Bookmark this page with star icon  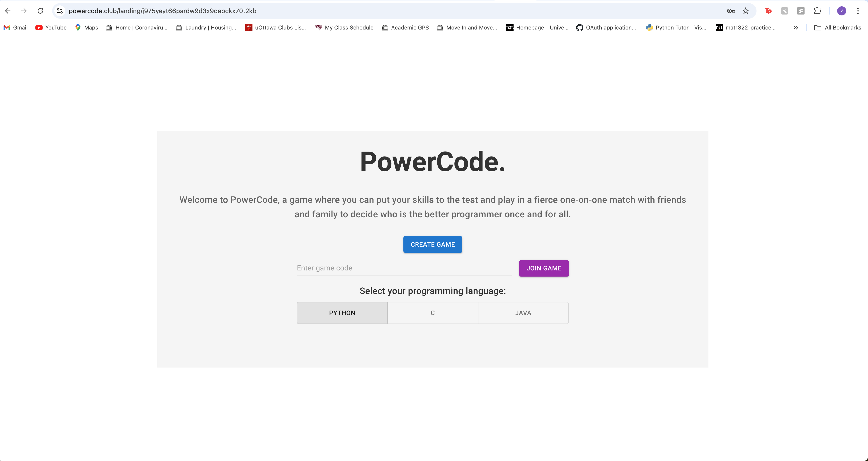point(746,11)
